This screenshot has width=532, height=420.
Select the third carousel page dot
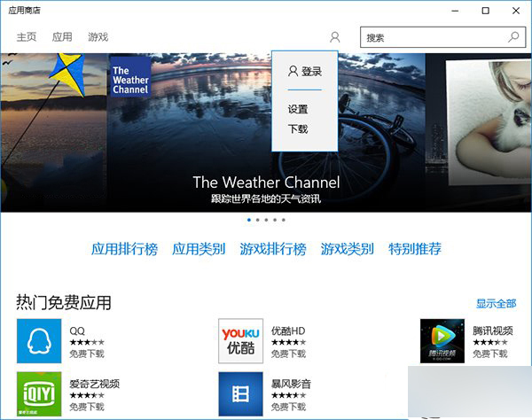[x=266, y=220]
